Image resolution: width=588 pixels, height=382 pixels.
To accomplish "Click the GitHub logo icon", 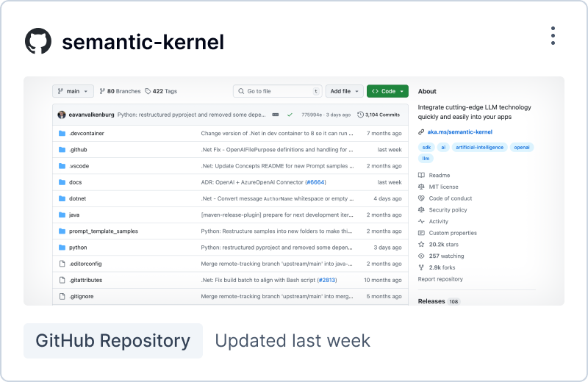I will click(x=39, y=42).
